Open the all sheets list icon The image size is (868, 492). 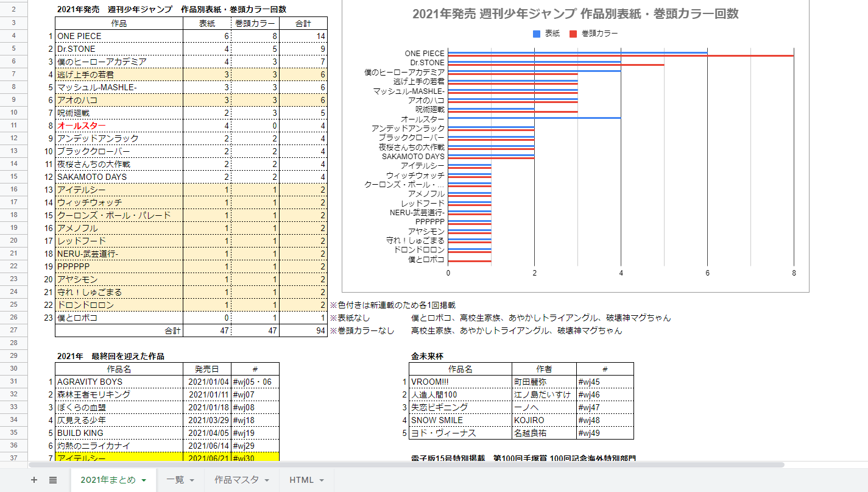click(53, 480)
